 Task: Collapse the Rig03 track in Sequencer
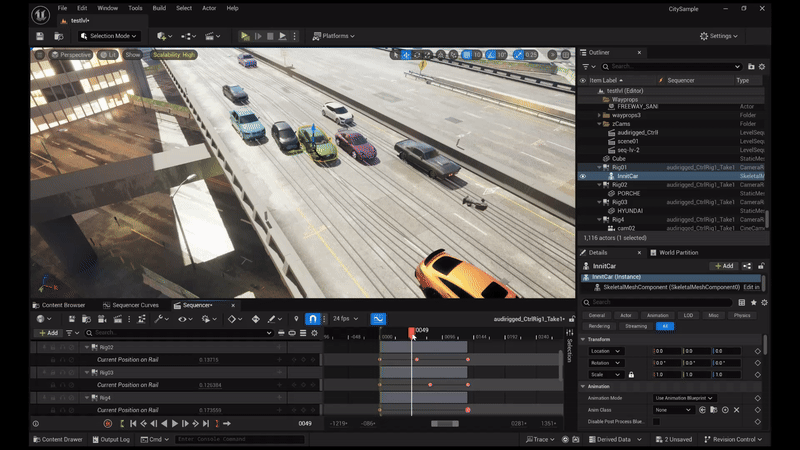[87, 372]
